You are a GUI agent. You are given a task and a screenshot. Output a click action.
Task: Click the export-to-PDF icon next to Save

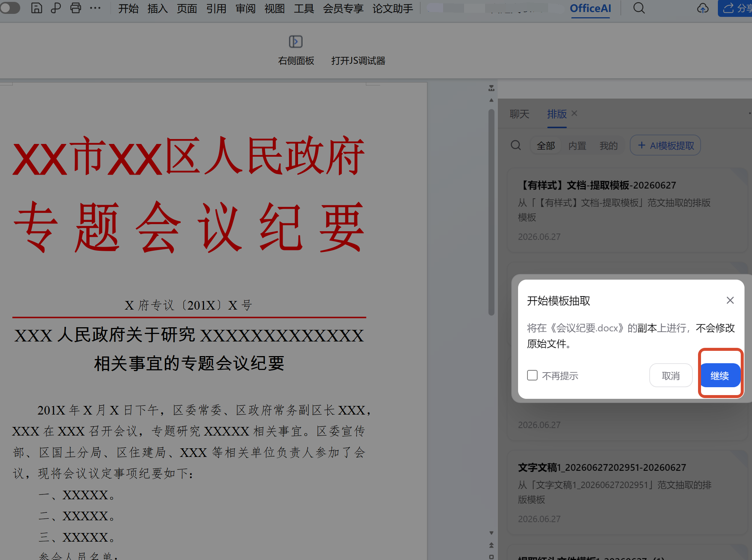(x=56, y=8)
